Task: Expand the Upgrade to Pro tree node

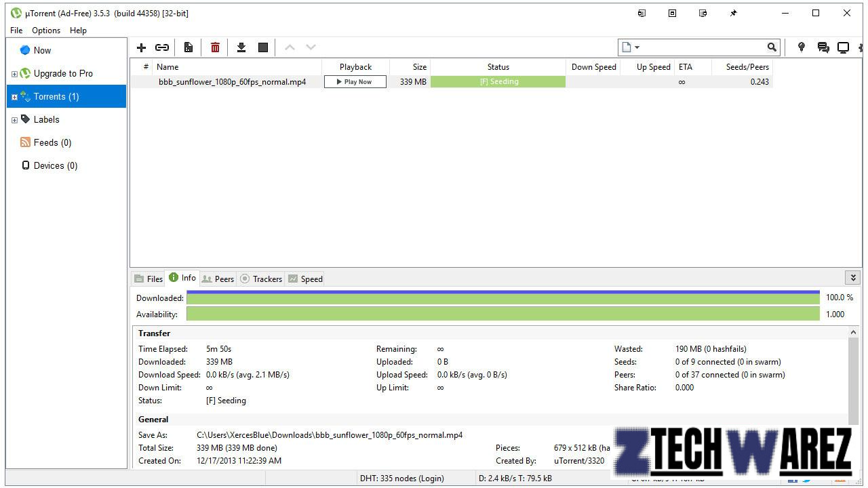Action: click(x=14, y=74)
